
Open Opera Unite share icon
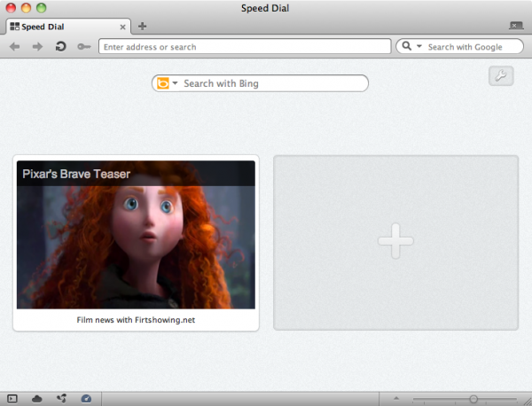point(61,399)
